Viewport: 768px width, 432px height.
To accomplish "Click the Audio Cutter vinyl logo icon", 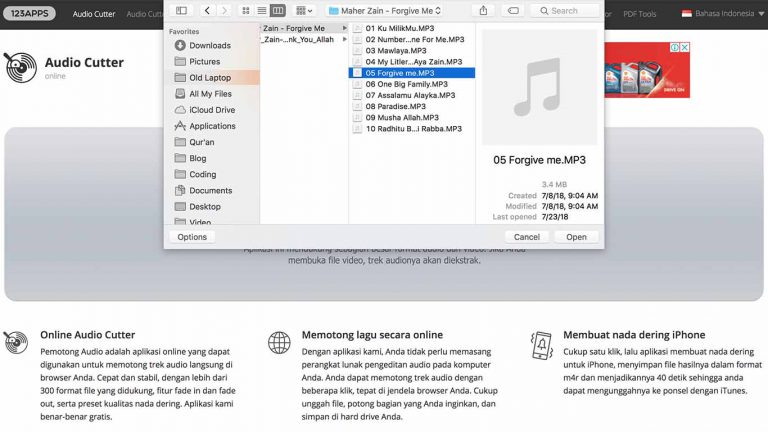I will 20,67.
